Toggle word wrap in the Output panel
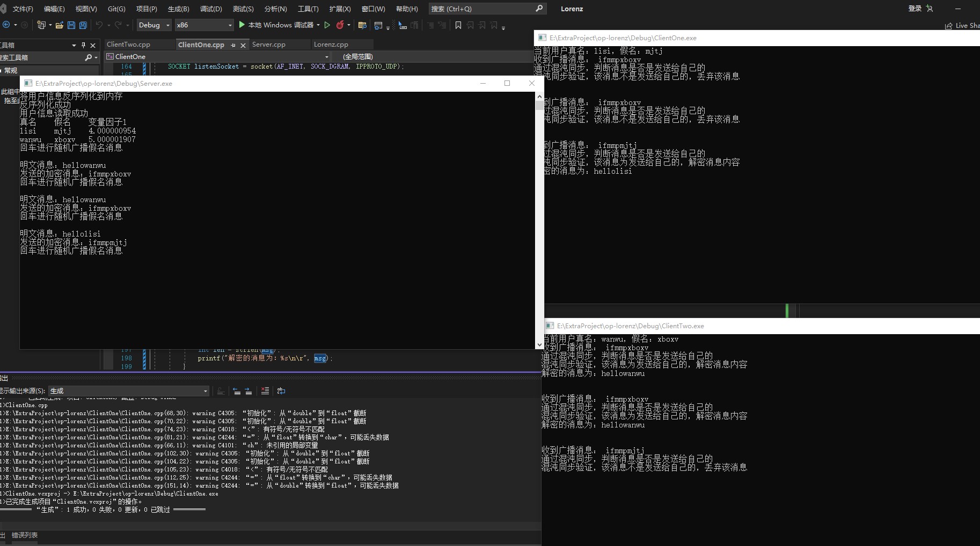 (x=281, y=391)
